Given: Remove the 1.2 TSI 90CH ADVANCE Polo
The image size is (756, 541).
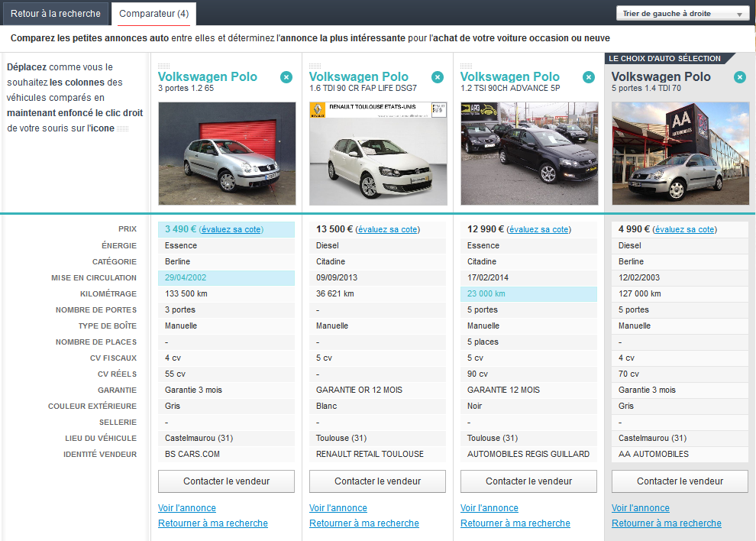Looking at the screenshot, I should pyautogui.click(x=589, y=77).
